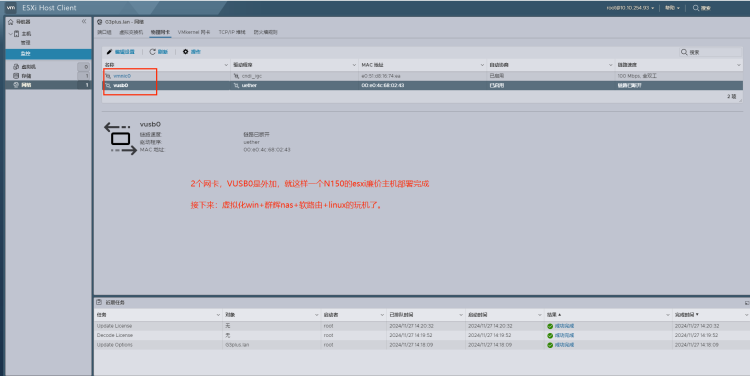Open the Name column dropdown arrow
The image size is (750, 376).
226,65
